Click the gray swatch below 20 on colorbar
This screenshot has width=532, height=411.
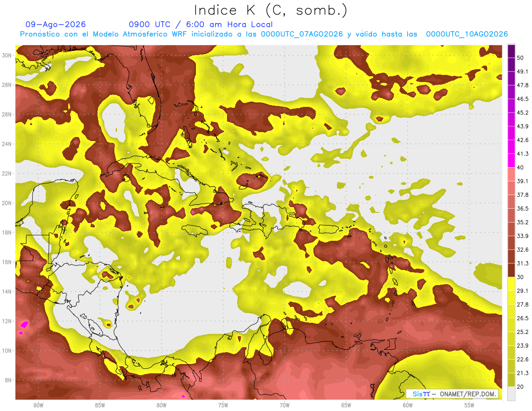511,394
